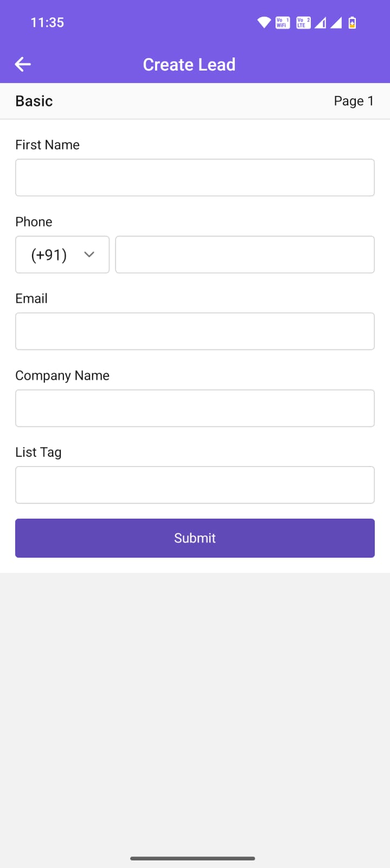Tap the first cellular signal icon
Screen dimensions: 390x868
coord(321,23)
